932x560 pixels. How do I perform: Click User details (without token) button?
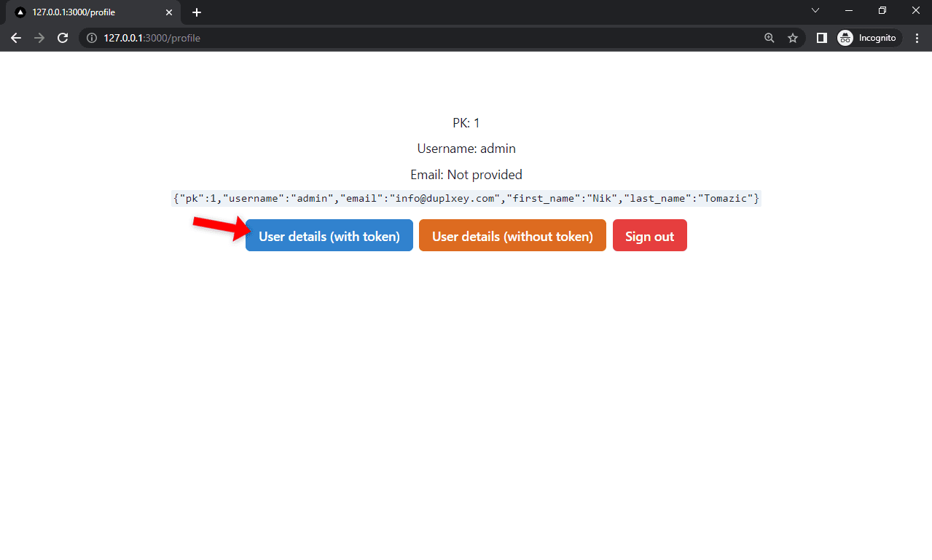click(x=512, y=235)
